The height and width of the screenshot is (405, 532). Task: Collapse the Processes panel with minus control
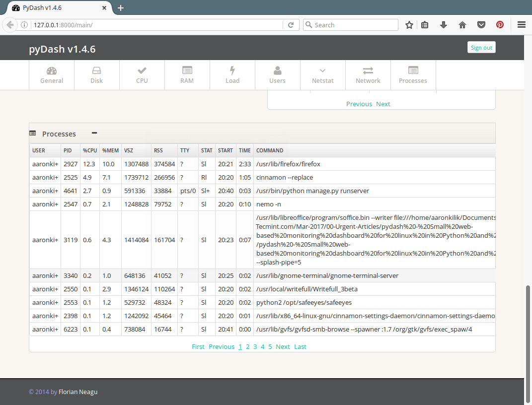click(x=94, y=133)
